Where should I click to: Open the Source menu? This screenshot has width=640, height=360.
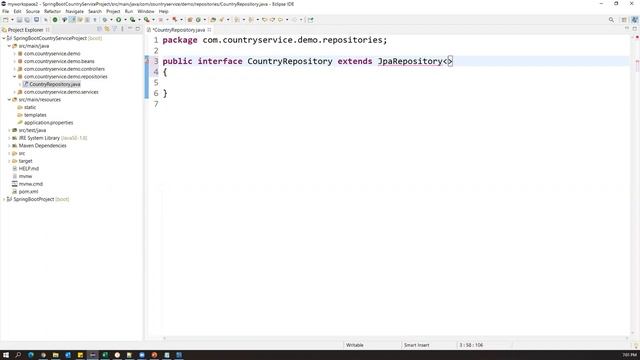point(33,11)
